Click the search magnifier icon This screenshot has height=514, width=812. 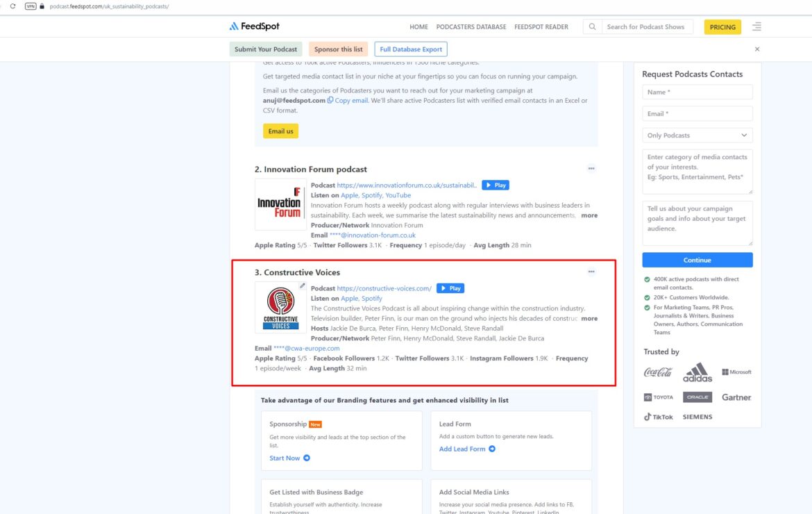[592, 26]
